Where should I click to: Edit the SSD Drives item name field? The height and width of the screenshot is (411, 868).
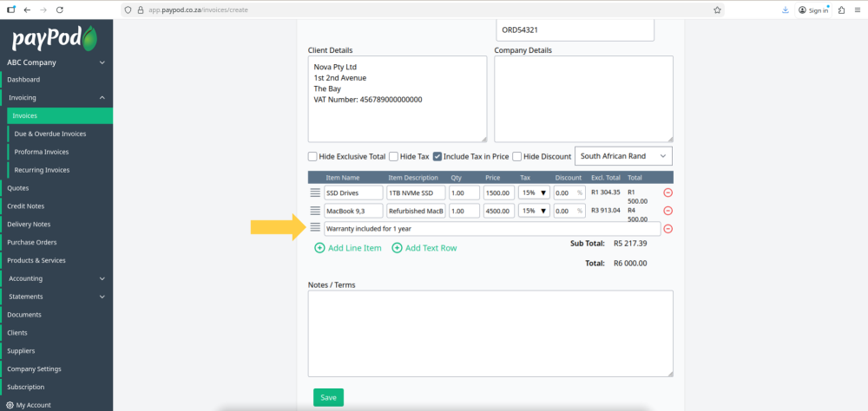pos(354,193)
